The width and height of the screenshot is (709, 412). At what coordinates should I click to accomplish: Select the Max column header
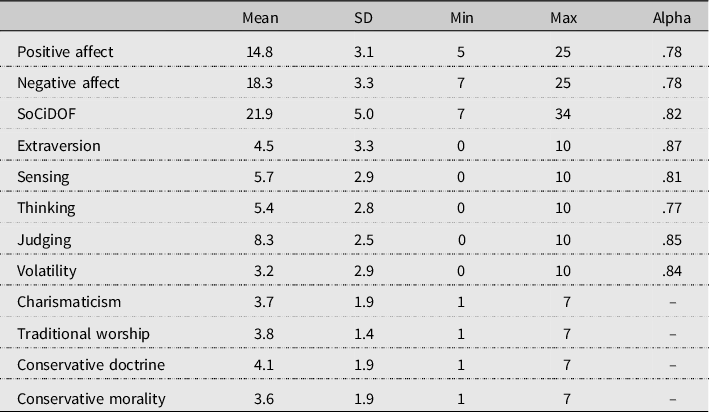(563, 18)
